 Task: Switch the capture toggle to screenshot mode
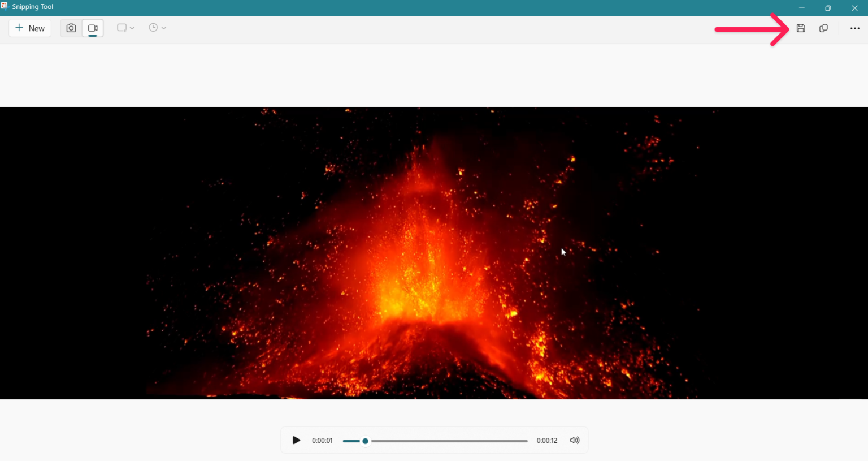[x=71, y=28]
